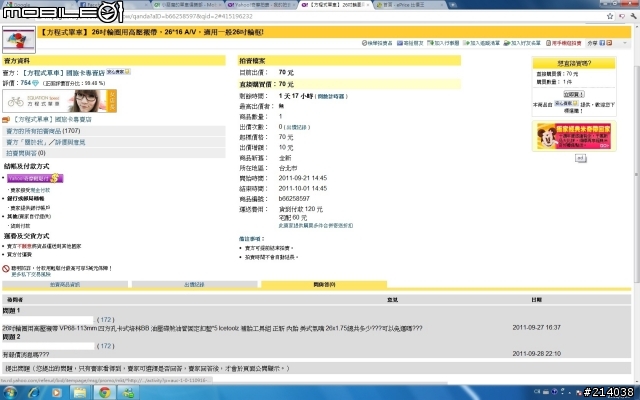The image size is (640, 400).
Task: Open a new browser tab
Action: (453, 4)
